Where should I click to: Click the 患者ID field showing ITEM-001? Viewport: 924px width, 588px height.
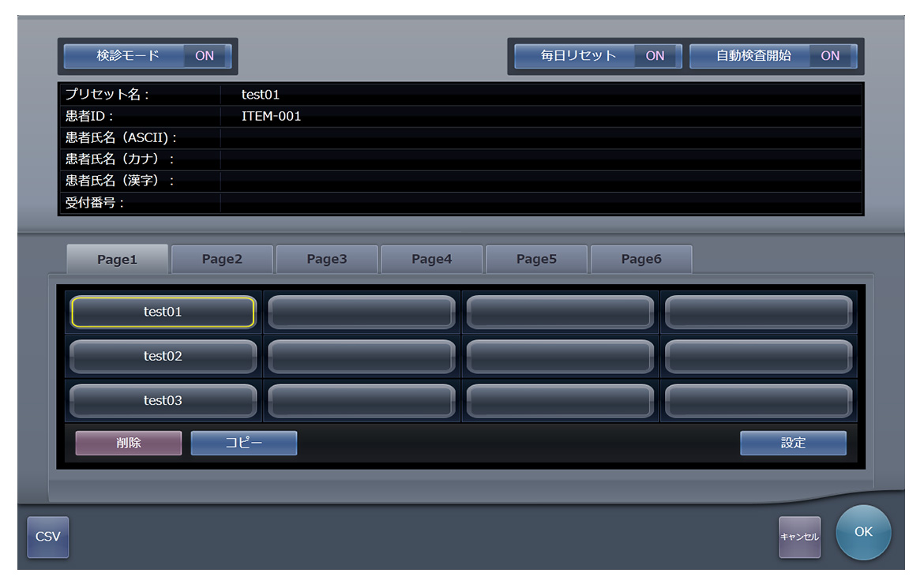tap(541, 116)
